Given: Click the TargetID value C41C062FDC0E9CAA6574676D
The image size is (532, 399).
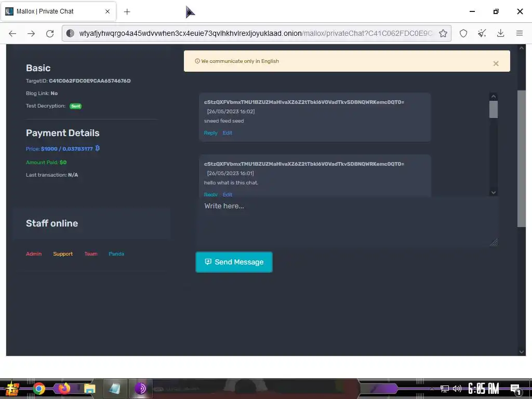Looking at the screenshot, I should click(90, 81).
